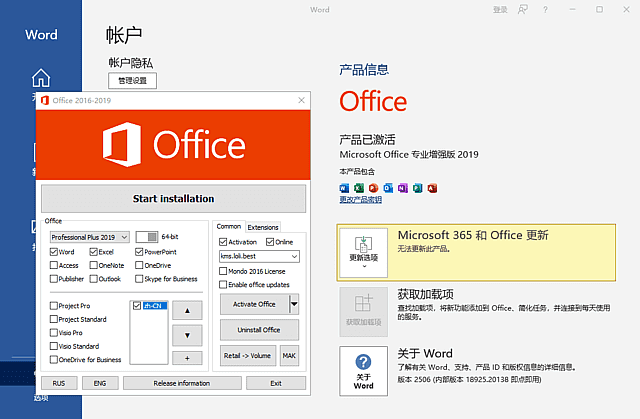Enable the OneNote checkbox

pos(93,265)
